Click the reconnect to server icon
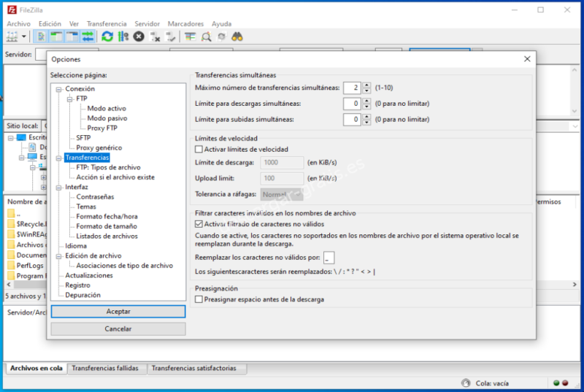Screen dimensions: 584x392 (170, 36)
